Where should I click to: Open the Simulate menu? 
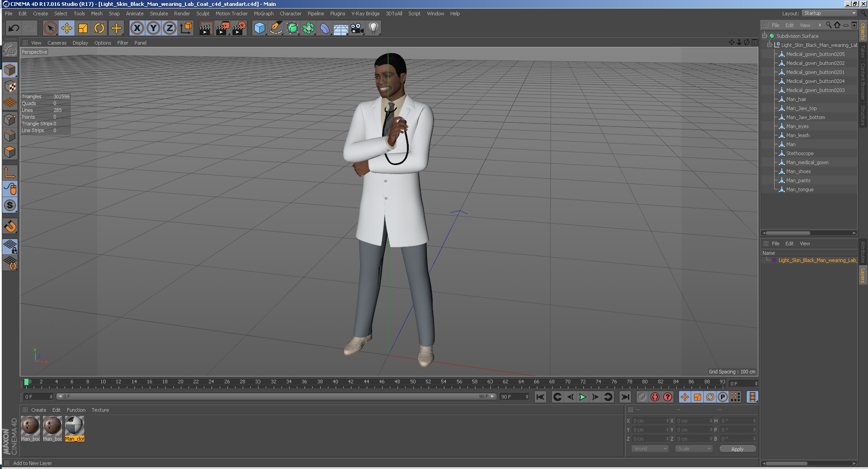point(159,14)
